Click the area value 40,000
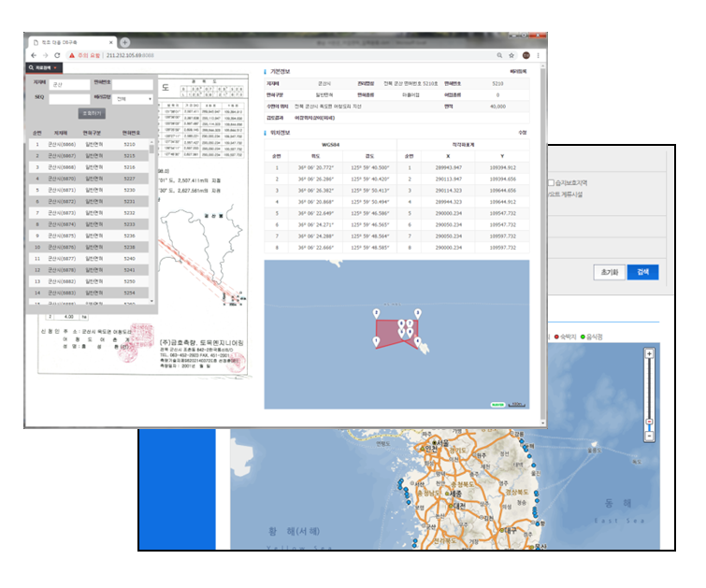706x588 pixels. 497,107
